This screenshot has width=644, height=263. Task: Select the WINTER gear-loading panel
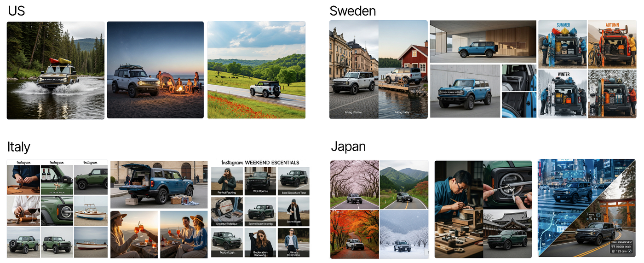pyautogui.click(x=563, y=94)
